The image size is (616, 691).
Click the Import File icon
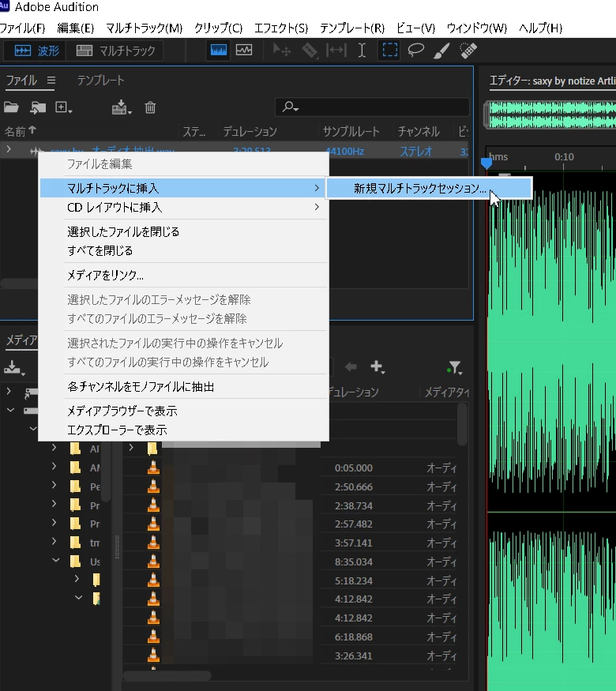tap(38, 107)
